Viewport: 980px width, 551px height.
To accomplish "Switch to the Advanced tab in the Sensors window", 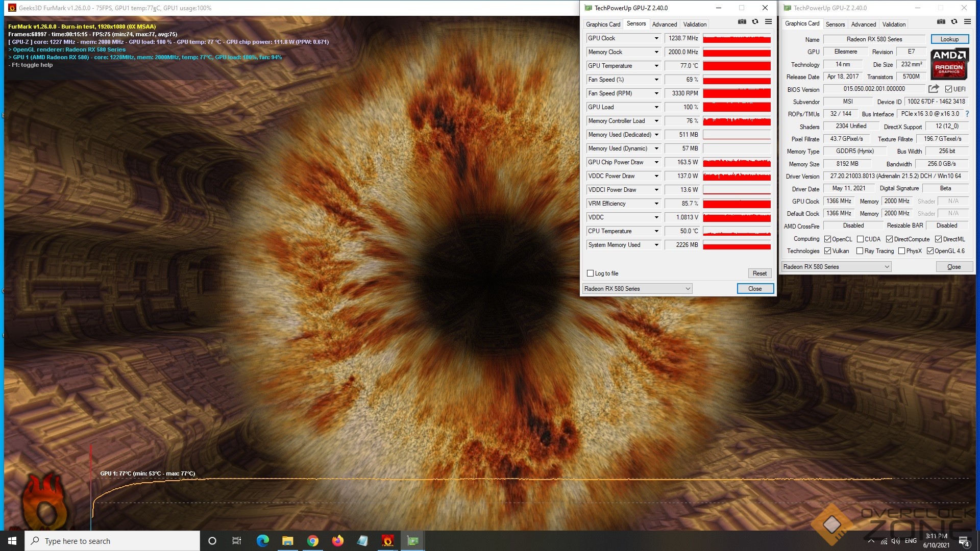I will [664, 24].
